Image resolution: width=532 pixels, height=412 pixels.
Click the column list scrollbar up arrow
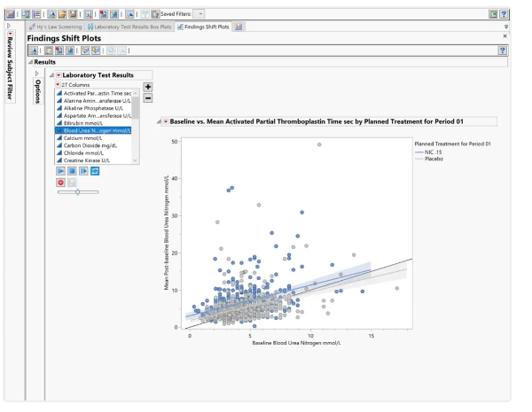tap(136, 93)
